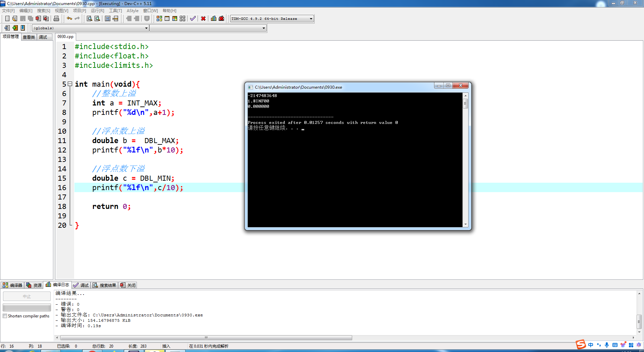Open the Find tool in toolbar
The height and width of the screenshot is (352, 644).
90,18
